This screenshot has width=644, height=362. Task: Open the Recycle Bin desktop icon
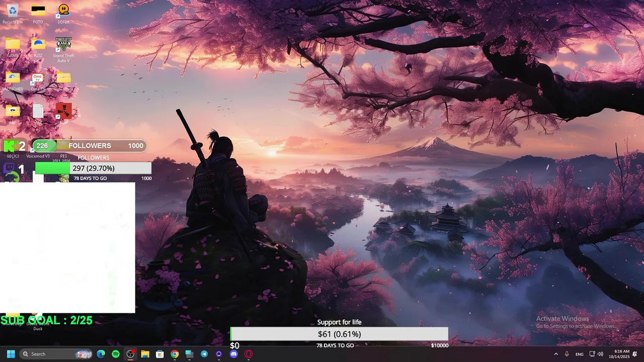(13, 13)
